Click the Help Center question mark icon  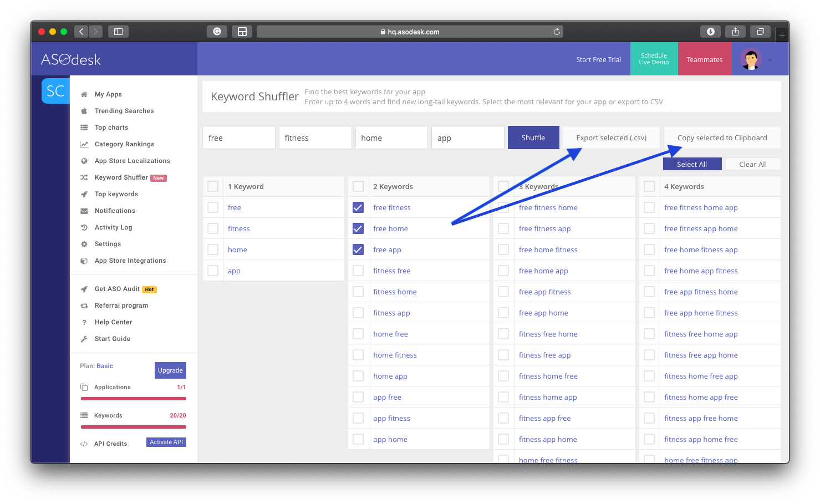(84, 322)
